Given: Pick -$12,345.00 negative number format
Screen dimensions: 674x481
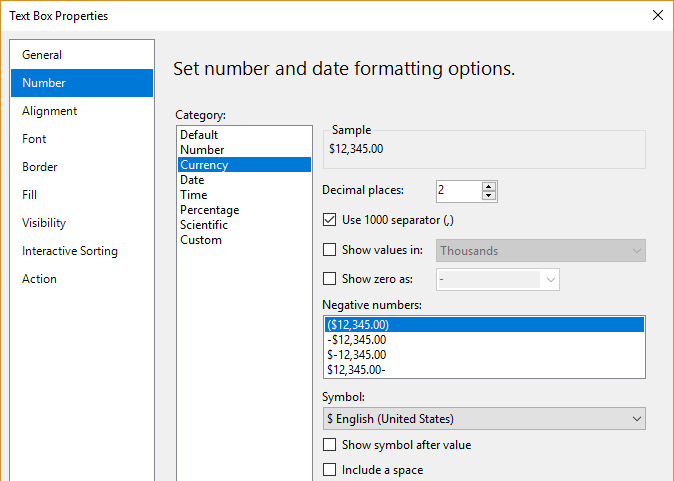Looking at the screenshot, I should coord(357,340).
